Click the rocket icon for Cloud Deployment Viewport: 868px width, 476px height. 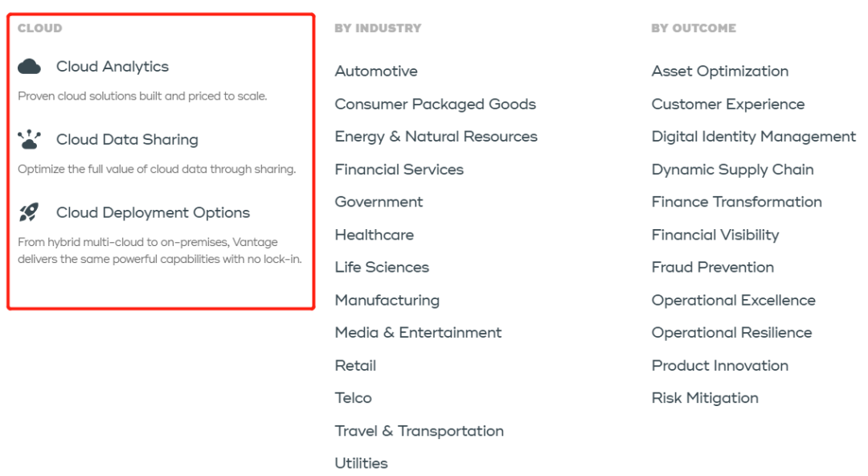[29, 212]
